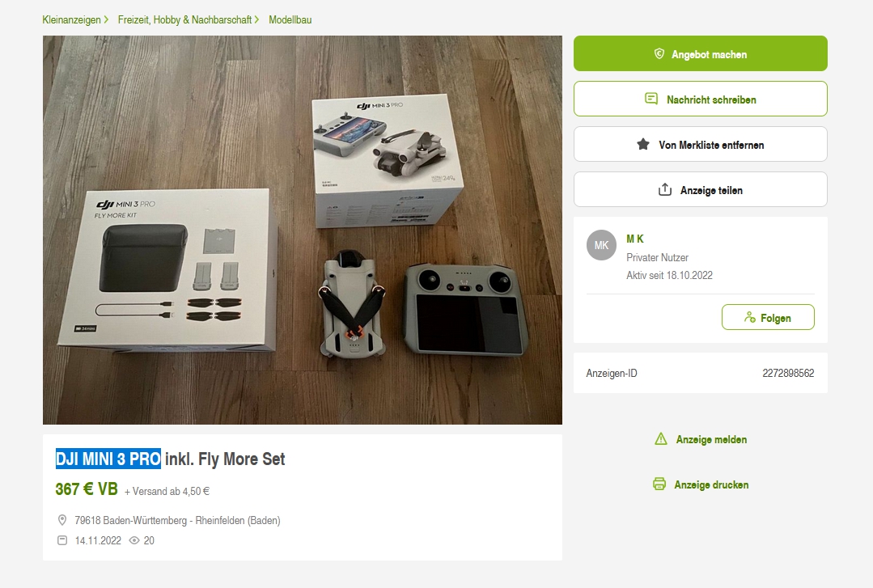Click the shield icon on Angebot machen
873x588 pixels.
click(659, 54)
